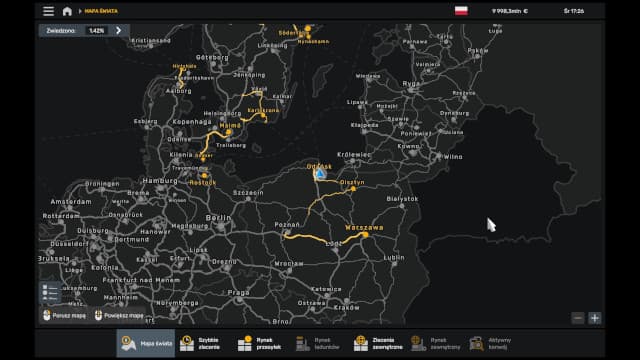Click the Wrocław city label
Viewport: 640px width, 360px height.
(289, 264)
